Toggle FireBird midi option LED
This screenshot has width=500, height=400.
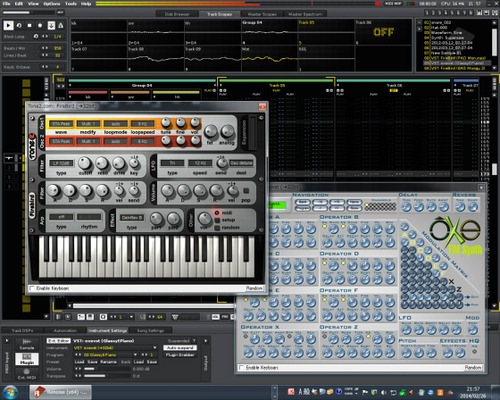click(217, 213)
